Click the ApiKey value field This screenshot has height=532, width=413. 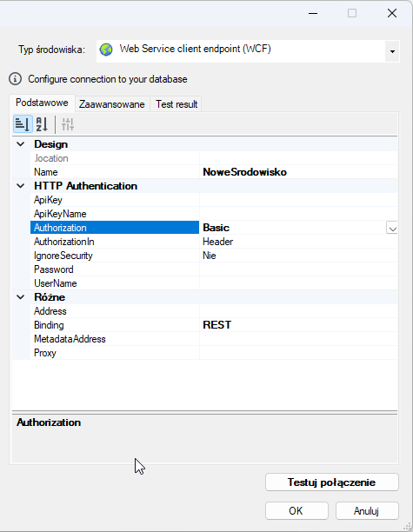click(298, 200)
